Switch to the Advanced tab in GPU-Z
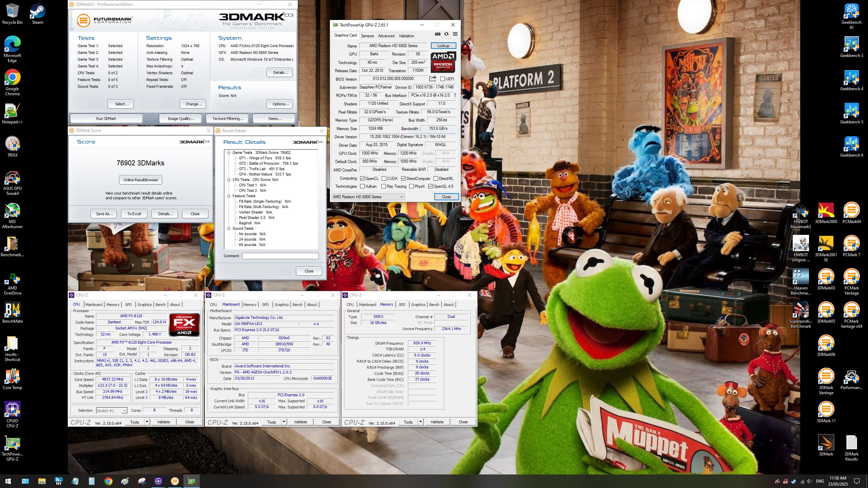 (386, 36)
